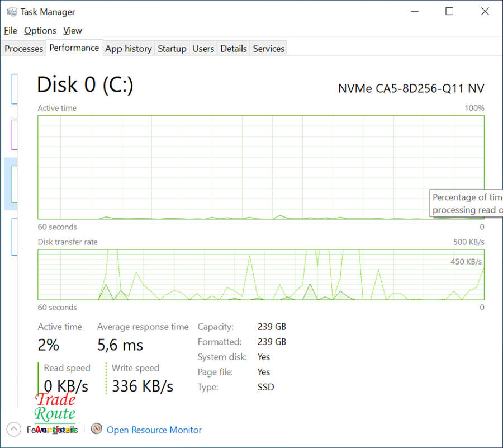Viewport: 503px width, 448px height.
Task: Minimize the Task Manager window
Action: pyautogui.click(x=414, y=12)
